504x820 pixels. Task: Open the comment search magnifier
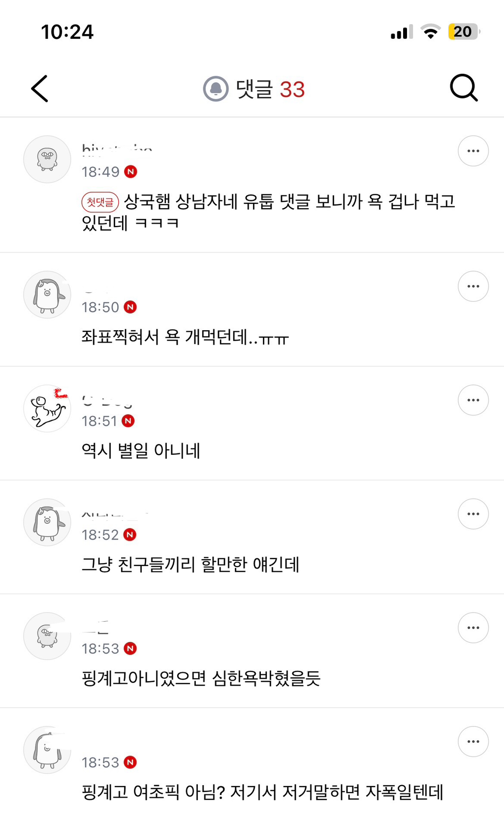[x=464, y=88]
